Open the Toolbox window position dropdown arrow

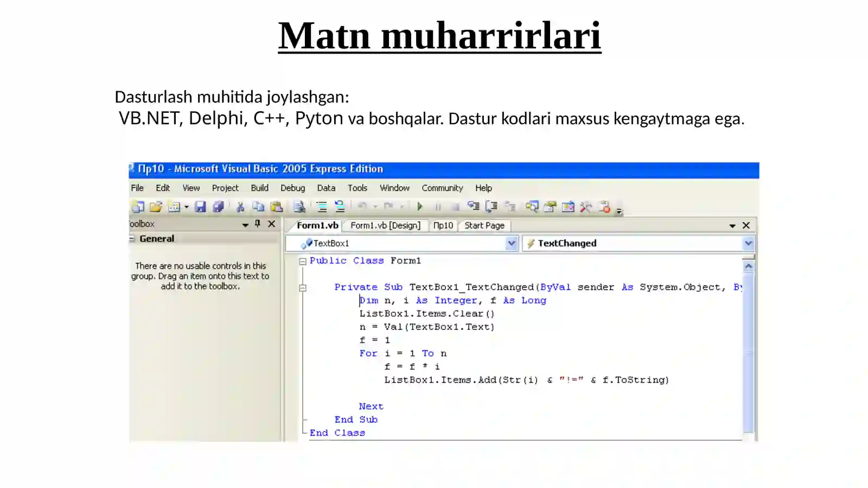[x=245, y=224]
